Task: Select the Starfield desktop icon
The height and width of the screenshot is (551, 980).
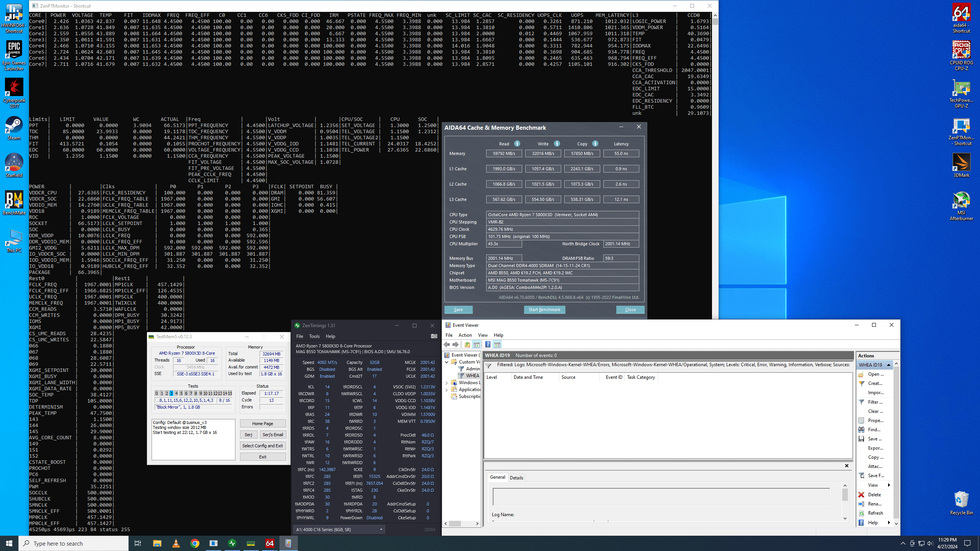Action: click(14, 166)
